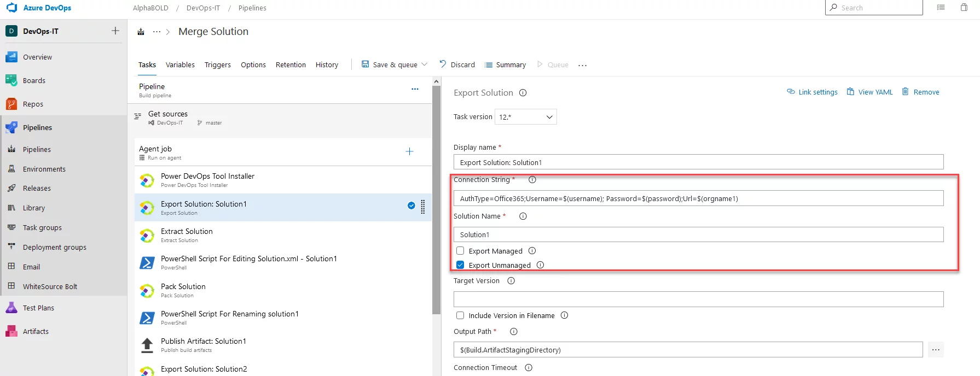Switch to the Options tab
This screenshot has height=376, width=980.
pyautogui.click(x=253, y=64)
